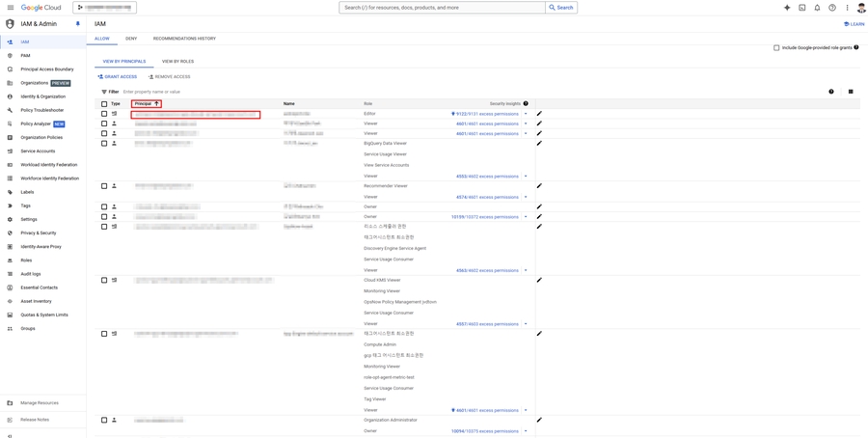Viewport: 868px width, 438px height.
Task: Switch to View by Roles tab
Action: (177, 62)
